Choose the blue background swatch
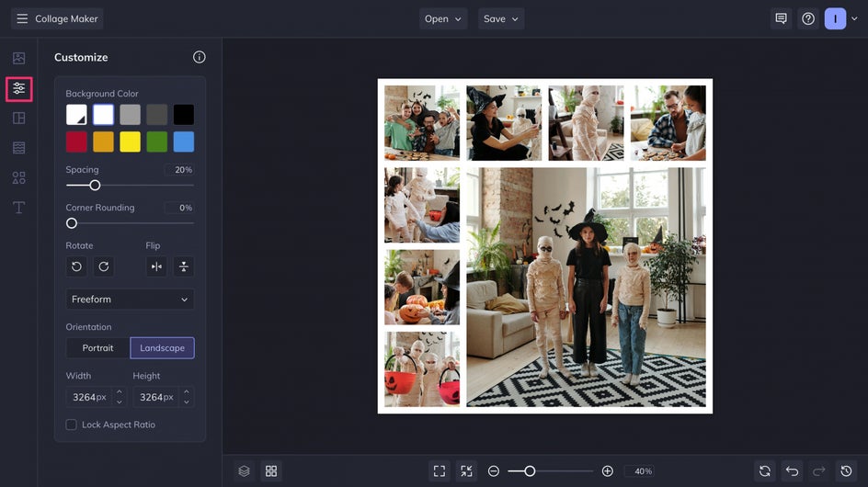This screenshot has width=868, height=487. (x=184, y=142)
